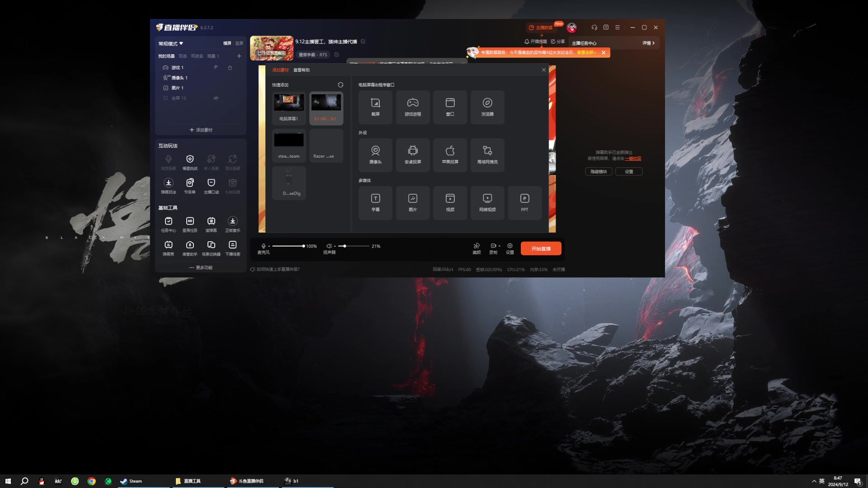Select the 电脑屏幕1 quick add thumbnail
The height and width of the screenshot is (488, 868).
[x=288, y=108]
